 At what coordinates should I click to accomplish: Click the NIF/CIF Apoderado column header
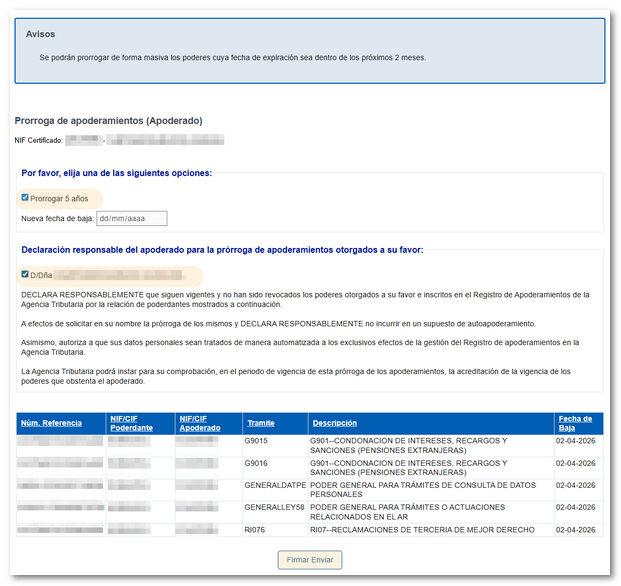tap(197, 424)
